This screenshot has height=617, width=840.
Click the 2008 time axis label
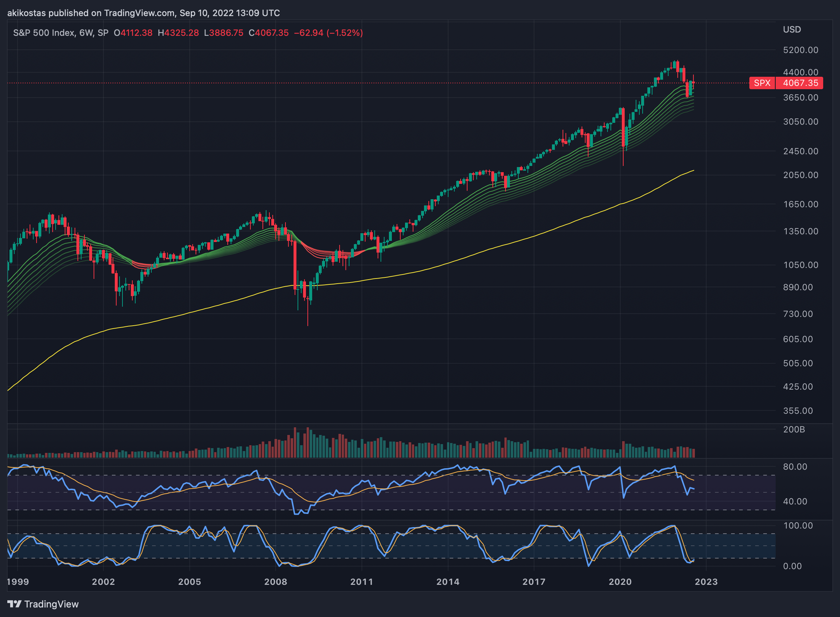click(x=276, y=582)
